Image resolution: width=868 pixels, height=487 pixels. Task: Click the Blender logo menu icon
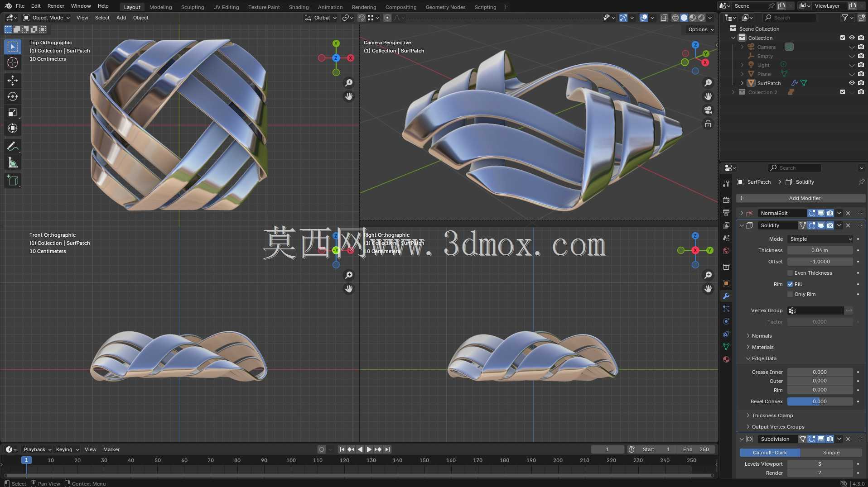(8, 6)
